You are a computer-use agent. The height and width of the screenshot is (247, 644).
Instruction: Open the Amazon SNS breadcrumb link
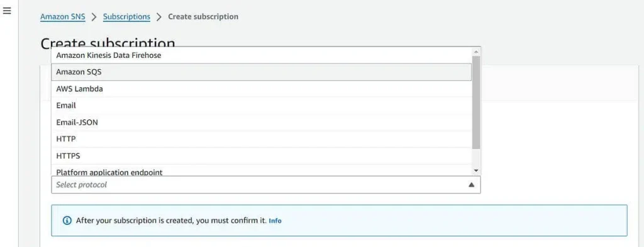(x=63, y=17)
